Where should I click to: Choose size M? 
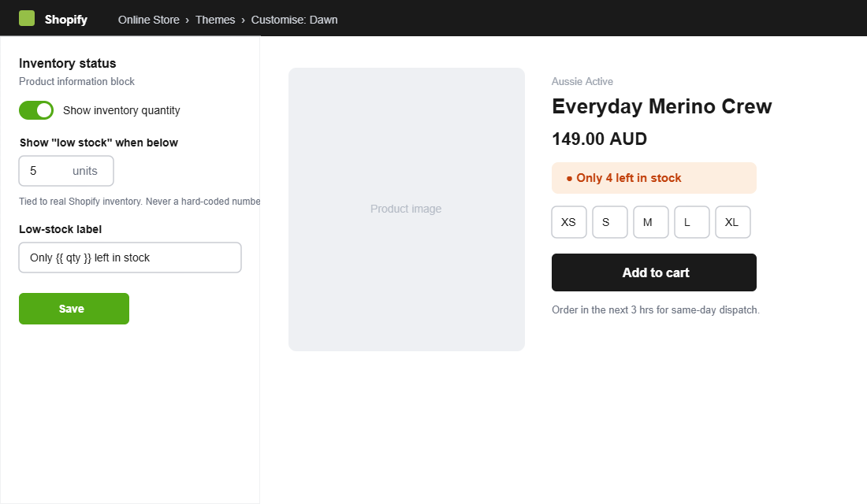coord(651,222)
